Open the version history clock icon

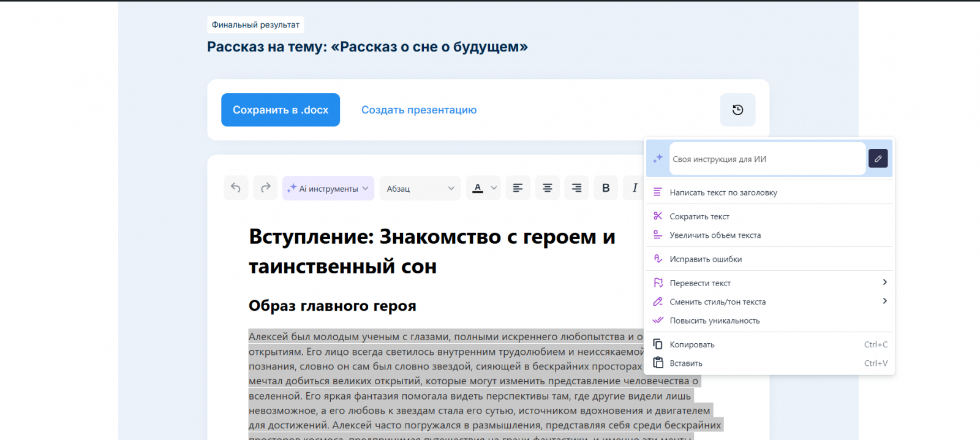[x=737, y=110]
